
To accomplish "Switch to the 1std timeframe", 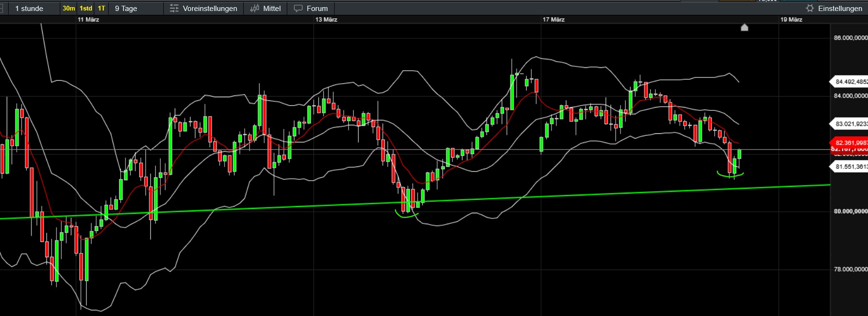I will 86,8.
